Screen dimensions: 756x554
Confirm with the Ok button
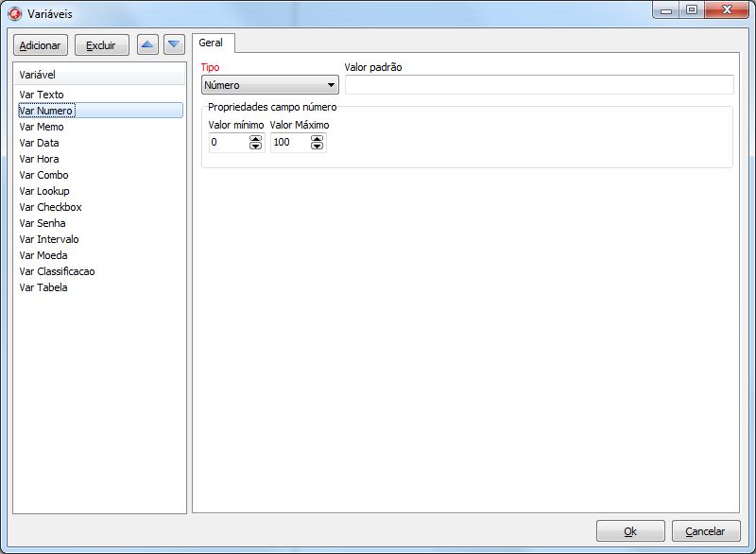(630, 531)
